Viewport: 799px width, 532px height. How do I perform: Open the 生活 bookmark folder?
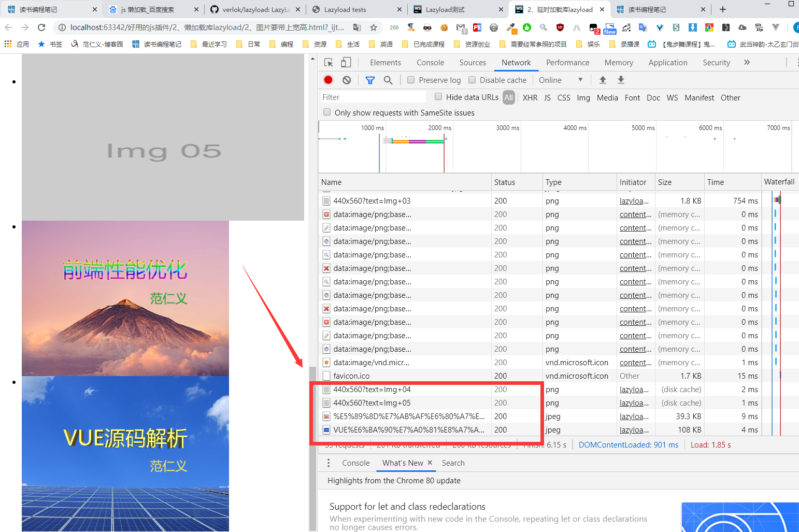[x=348, y=44]
